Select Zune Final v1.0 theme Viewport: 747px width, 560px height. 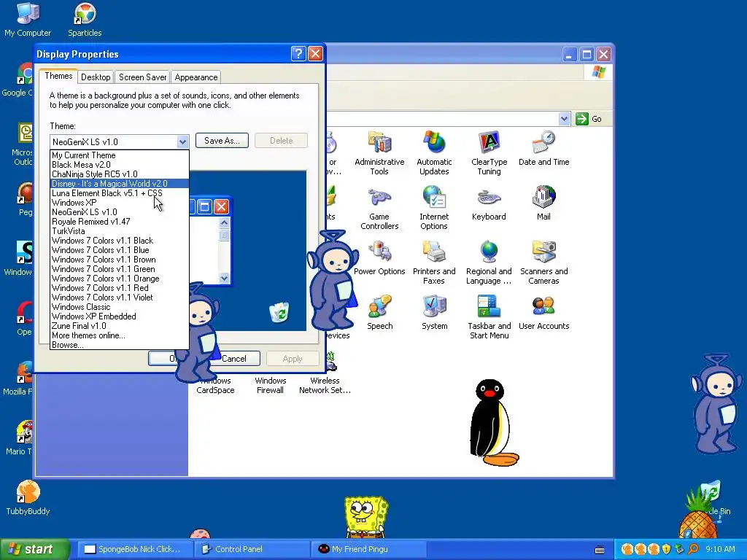(119, 326)
